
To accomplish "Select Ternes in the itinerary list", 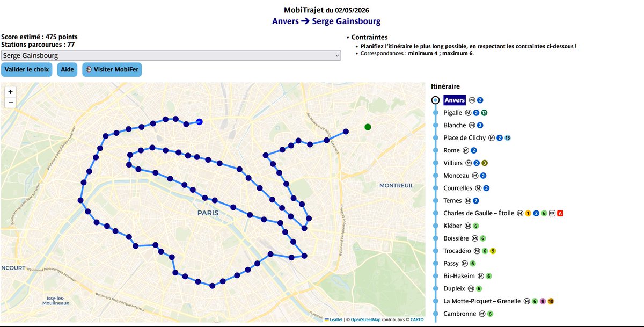I will 453,201.
